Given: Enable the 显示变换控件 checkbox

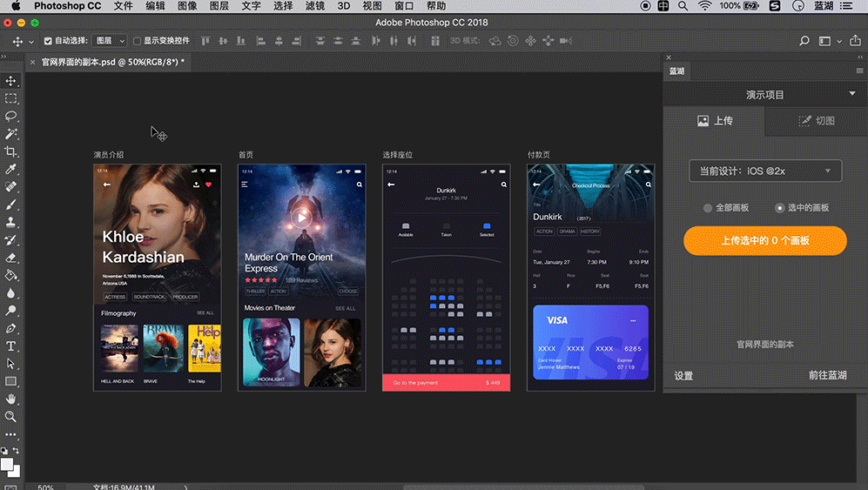Looking at the screenshot, I should coord(137,41).
